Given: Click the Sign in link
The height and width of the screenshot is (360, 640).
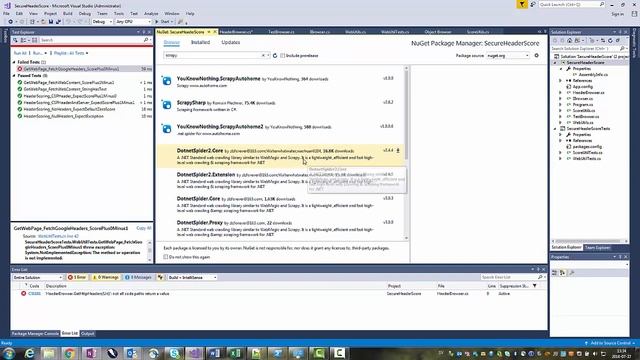Looking at the screenshot, I should [x=618, y=14].
